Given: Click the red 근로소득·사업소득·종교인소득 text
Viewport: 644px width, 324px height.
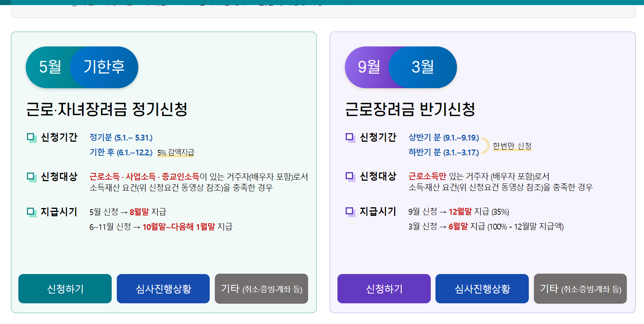Looking at the screenshot, I should 144,177.
